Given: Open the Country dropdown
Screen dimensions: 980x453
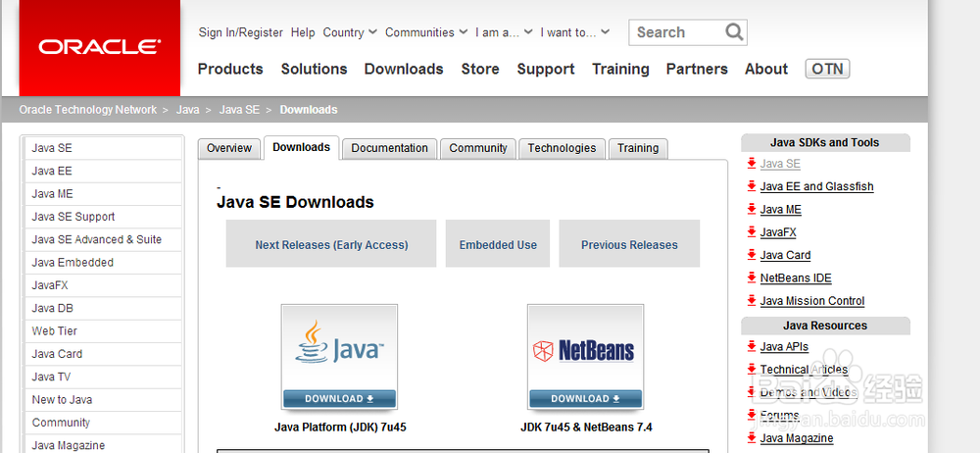Looking at the screenshot, I should click(350, 32).
